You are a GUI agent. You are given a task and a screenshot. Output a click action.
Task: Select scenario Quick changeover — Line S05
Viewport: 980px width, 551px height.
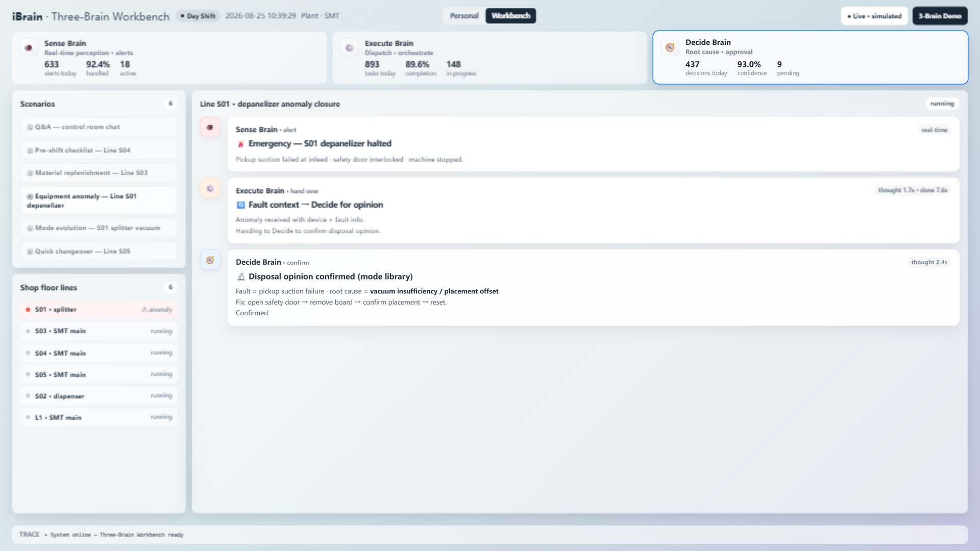point(99,251)
